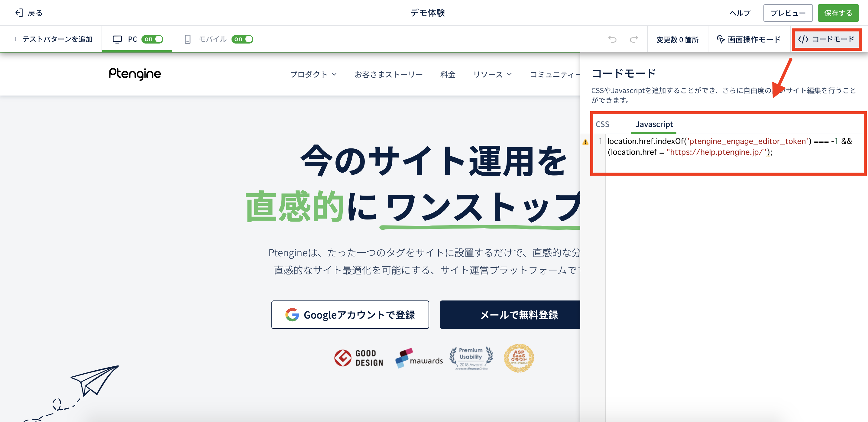Click the 保存する save button
The image size is (868, 422).
pos(838,13)
